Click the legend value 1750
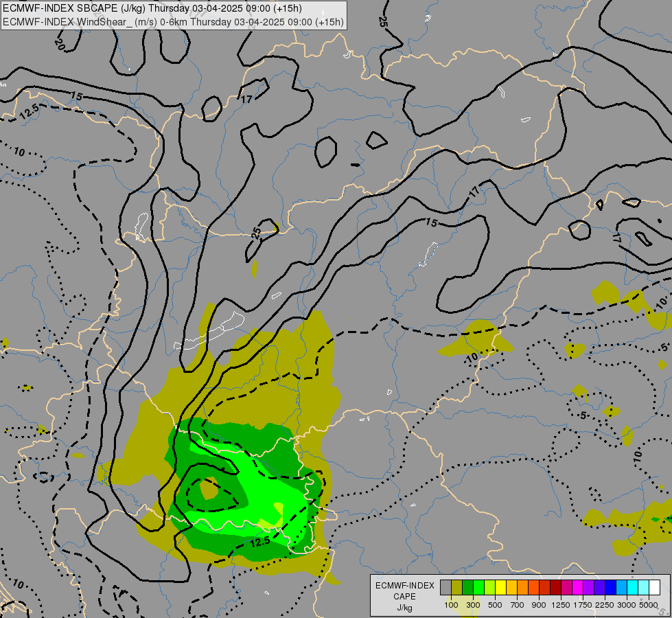 583,605
